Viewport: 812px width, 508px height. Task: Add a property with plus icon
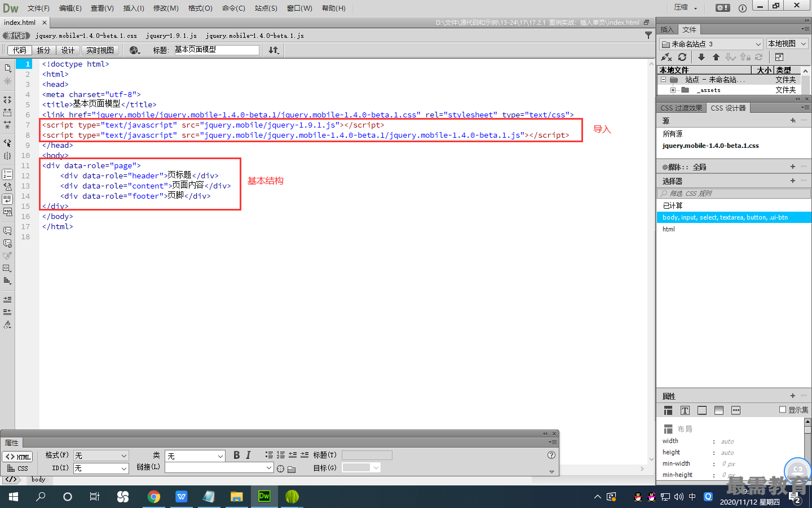coord(793,396)
